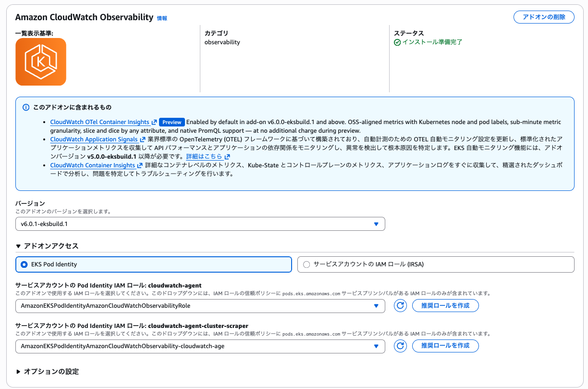
Task: Open the 詳細はこちら link
Action: point(204,157)
